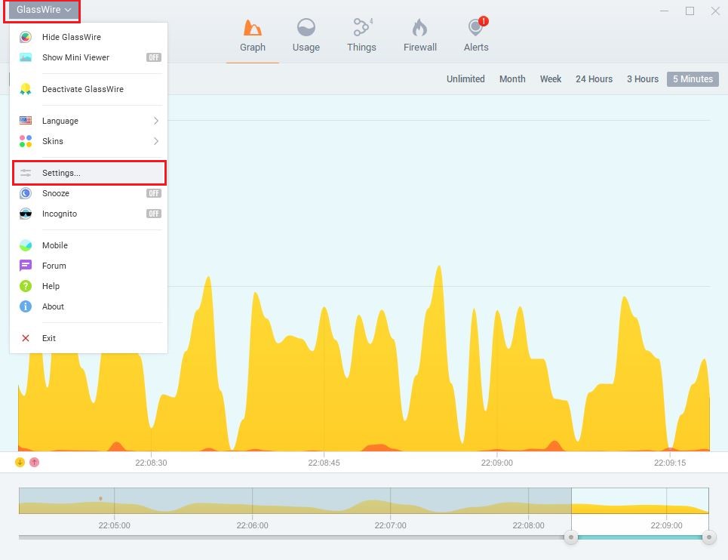
Task: Open the Things network icon
Action: point(361,27)
